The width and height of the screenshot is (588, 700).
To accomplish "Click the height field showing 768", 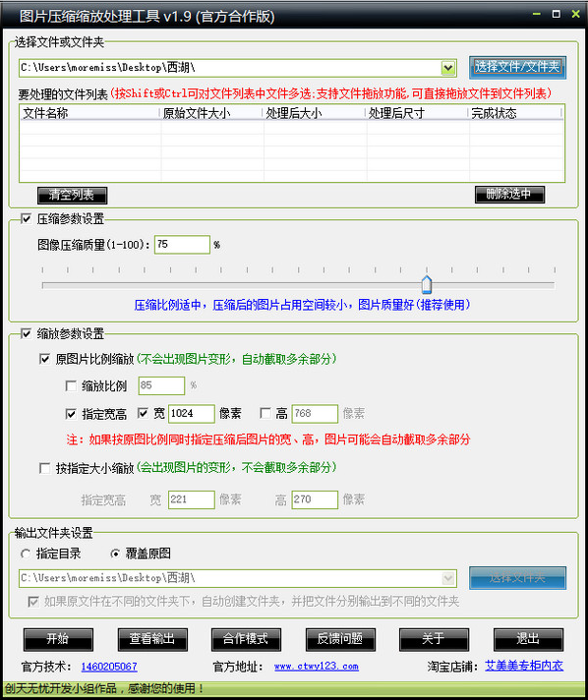I will (315, 414).
